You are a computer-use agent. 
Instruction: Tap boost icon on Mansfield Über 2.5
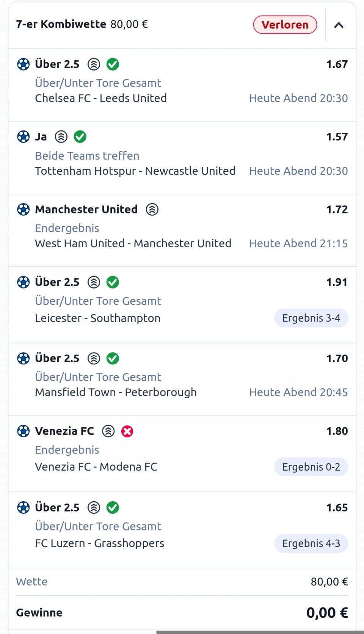click(94, 358)
